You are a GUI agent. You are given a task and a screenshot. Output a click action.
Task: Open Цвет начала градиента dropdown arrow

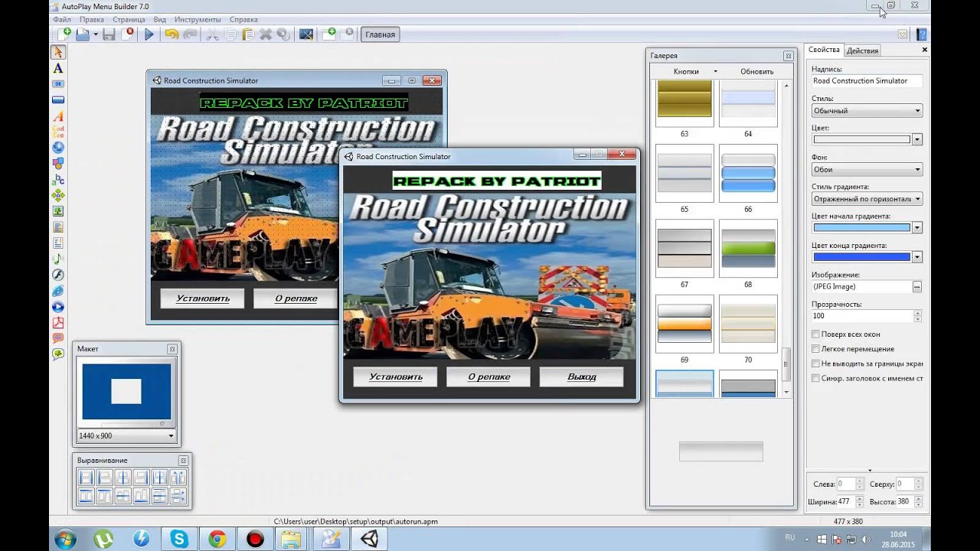[x=917, y=227]
